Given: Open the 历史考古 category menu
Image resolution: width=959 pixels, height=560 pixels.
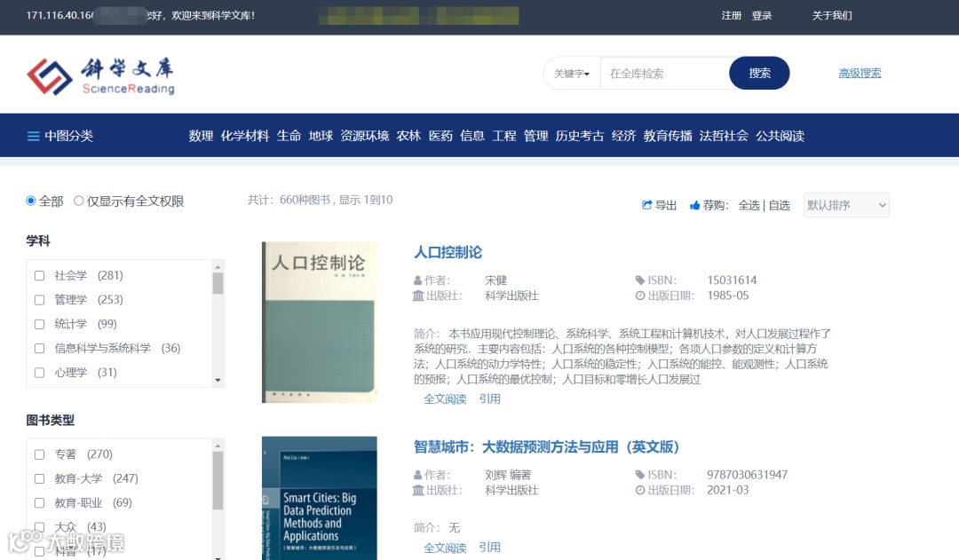Looking at the screenshot, I should click(580, 136).
